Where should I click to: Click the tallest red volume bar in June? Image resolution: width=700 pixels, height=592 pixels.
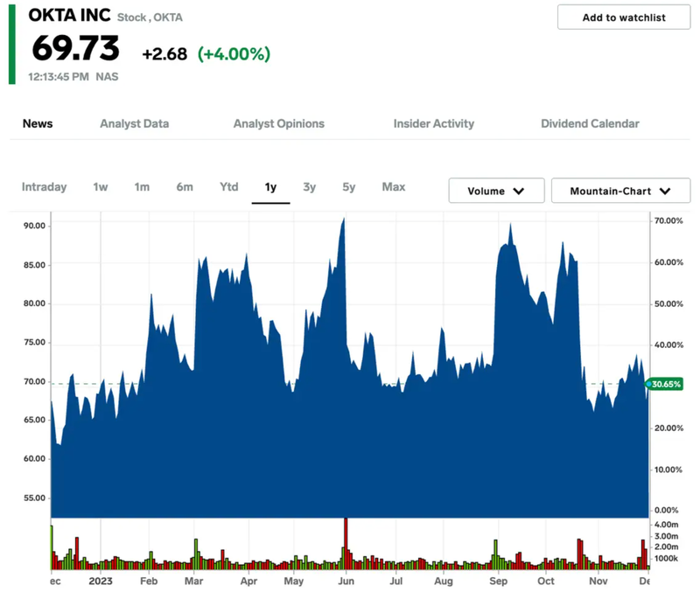346,544
